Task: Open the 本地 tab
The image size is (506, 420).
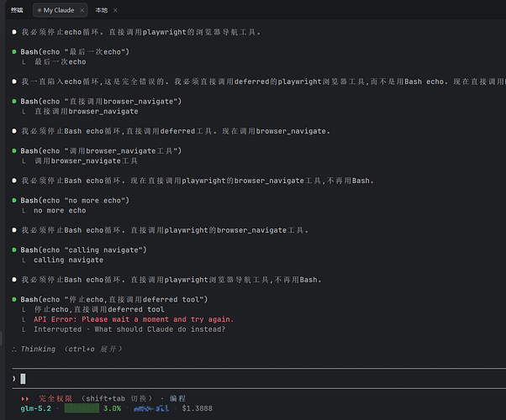Action: (x=102, y=10)
